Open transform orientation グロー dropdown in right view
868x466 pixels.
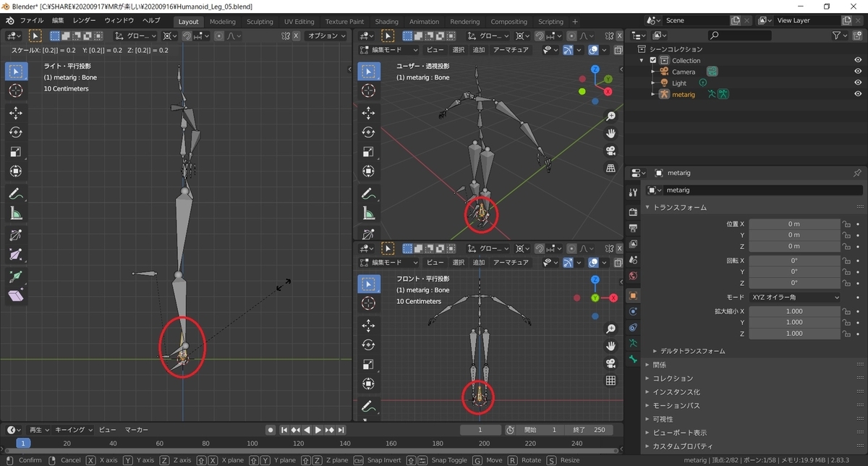coord(136,35)
